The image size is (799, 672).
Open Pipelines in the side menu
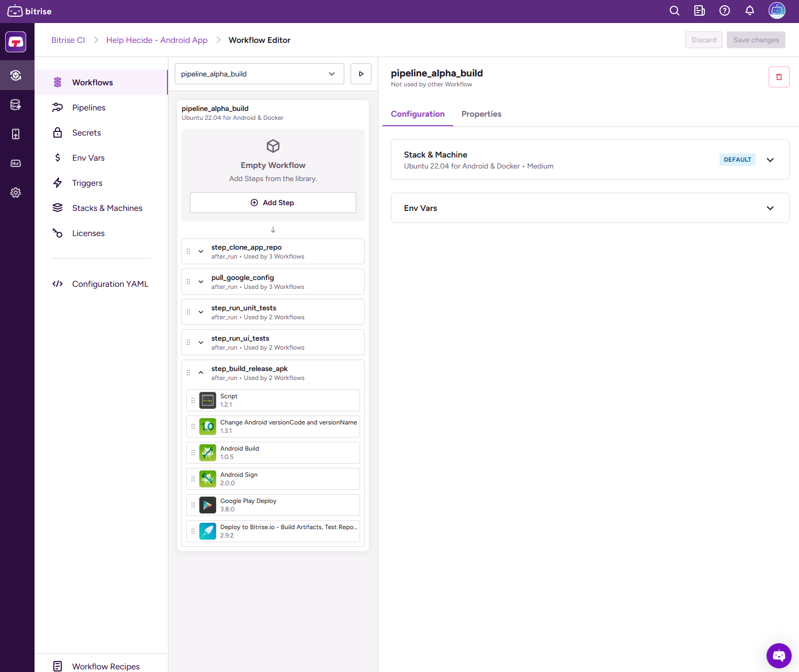click(101, 107)
